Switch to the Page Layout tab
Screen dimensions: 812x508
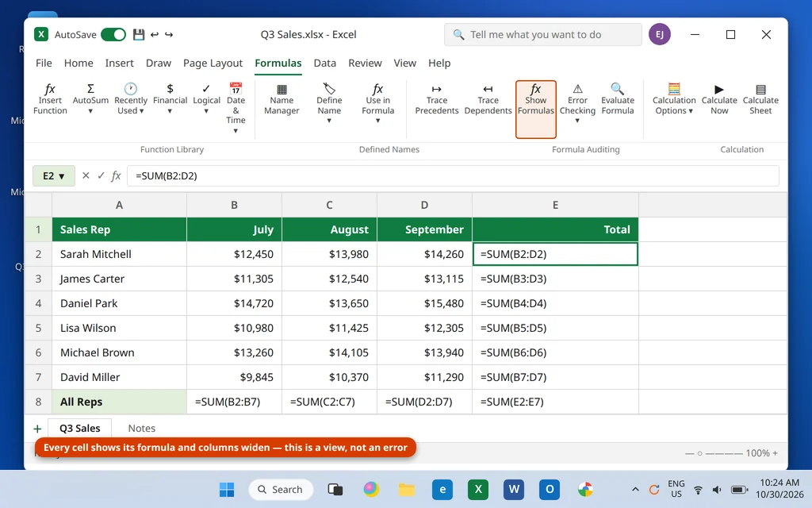point(213,63)
